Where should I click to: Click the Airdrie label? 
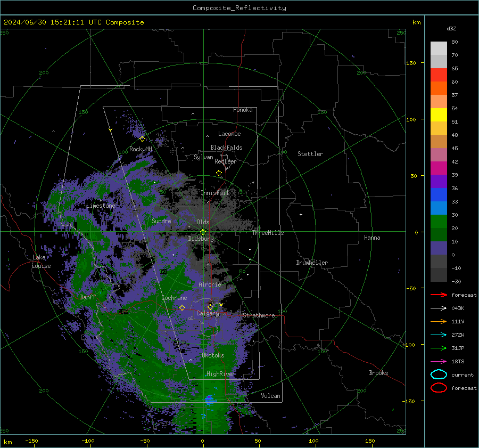pyautogui.click(x=210, y=284)
